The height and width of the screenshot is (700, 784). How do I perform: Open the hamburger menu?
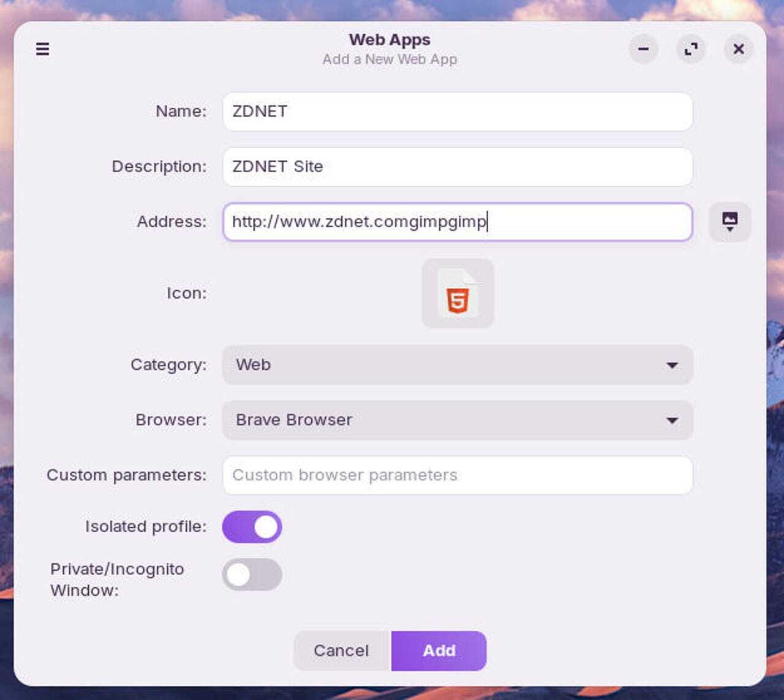pyautogui.click(x=42, y=49)
